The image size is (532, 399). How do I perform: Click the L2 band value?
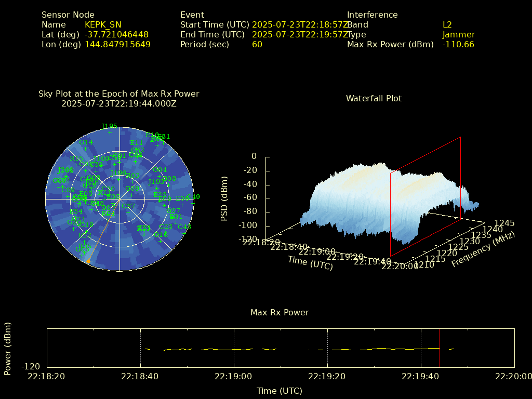coord(447,24)
